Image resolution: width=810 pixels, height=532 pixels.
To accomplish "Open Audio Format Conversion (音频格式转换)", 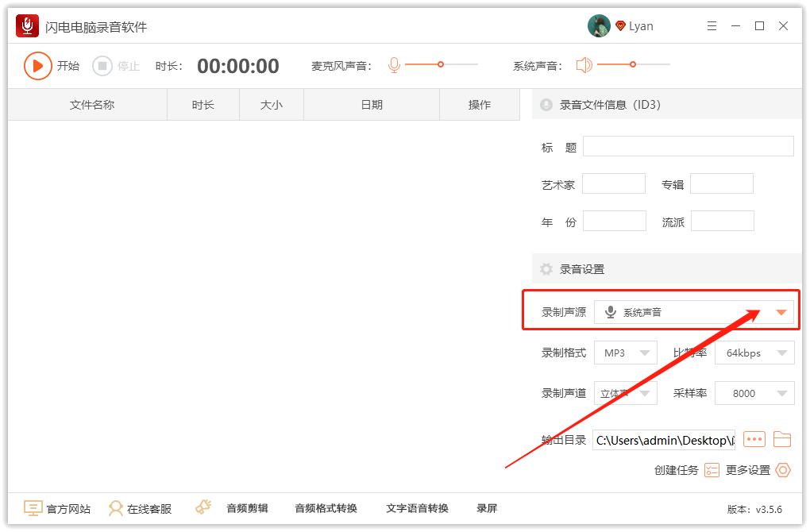I will click(326, 508).
